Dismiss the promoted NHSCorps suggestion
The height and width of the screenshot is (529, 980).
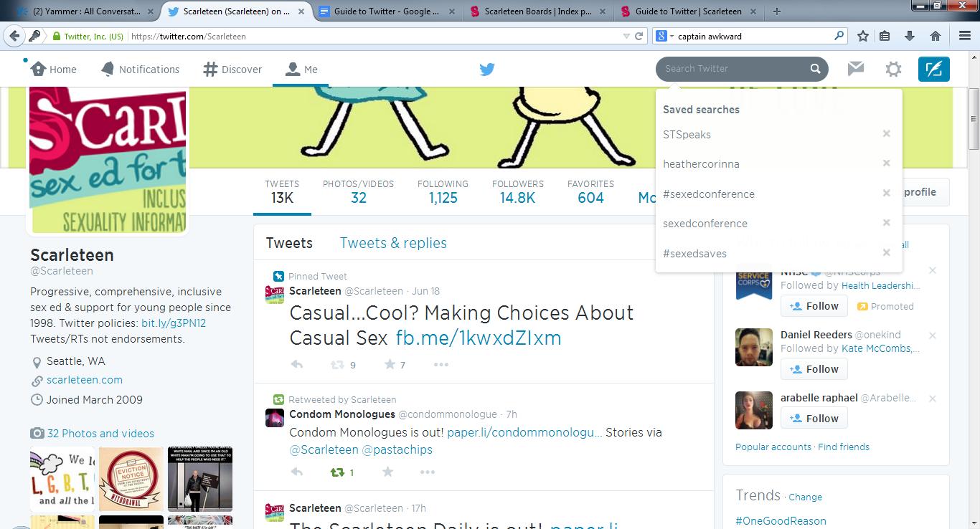pyautogui.click(x=933, y=270)
